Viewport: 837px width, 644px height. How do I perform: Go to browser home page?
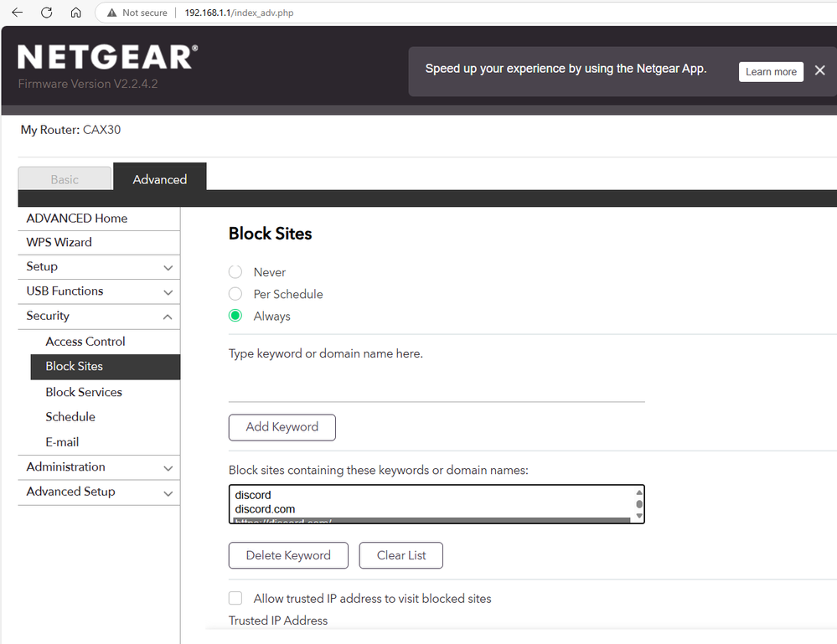pos(75,13)
